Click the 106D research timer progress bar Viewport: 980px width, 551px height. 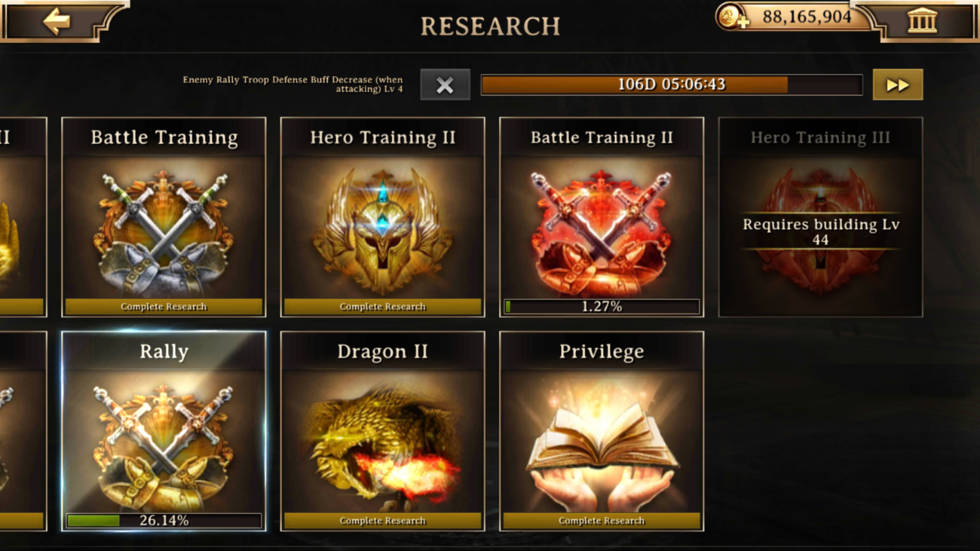click(671, 84)
